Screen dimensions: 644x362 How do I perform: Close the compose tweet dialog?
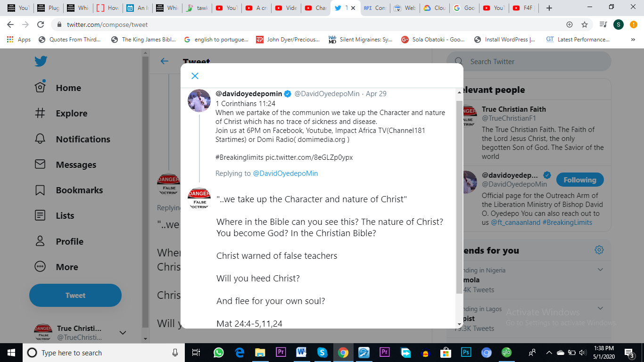pos(195,76)
